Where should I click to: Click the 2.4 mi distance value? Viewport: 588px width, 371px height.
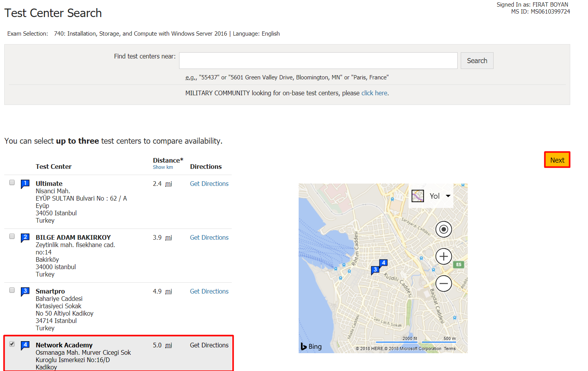click(162, 184)
